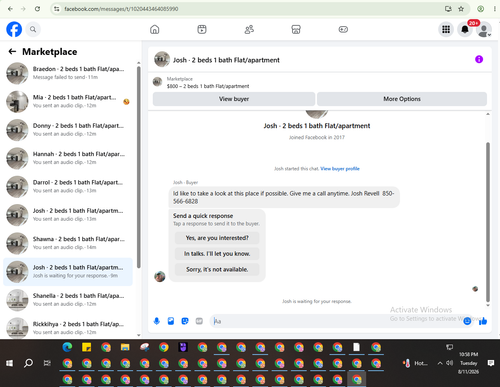The image size is (500, 387).
Task: Attach a photo file icon
Action: click(x=171, y=321)
